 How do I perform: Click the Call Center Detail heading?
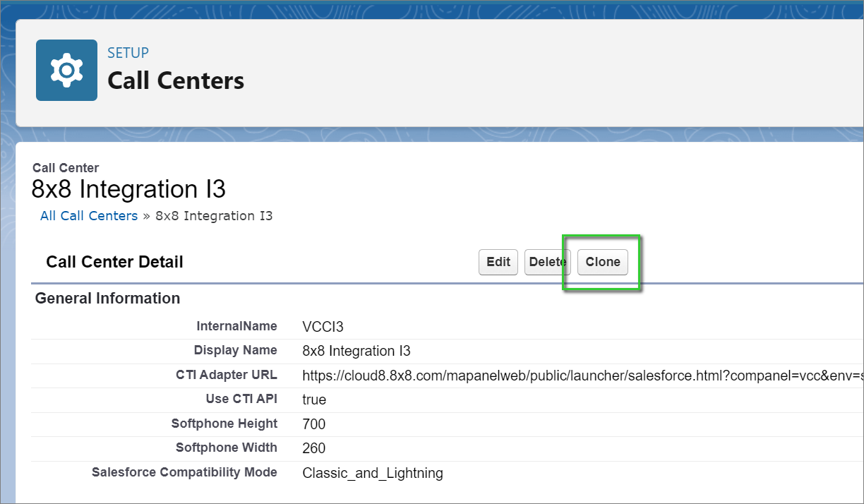click(114, 262)
